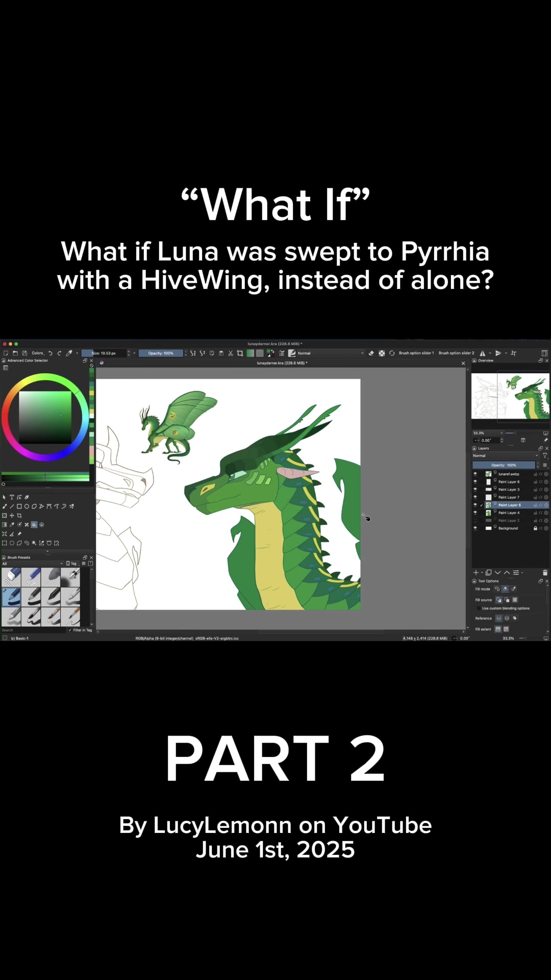Image resolution: width=551 pixels, height=980 pixels.
Task: Toggle eraser mode in top toolbar
Action: (371, 353)
